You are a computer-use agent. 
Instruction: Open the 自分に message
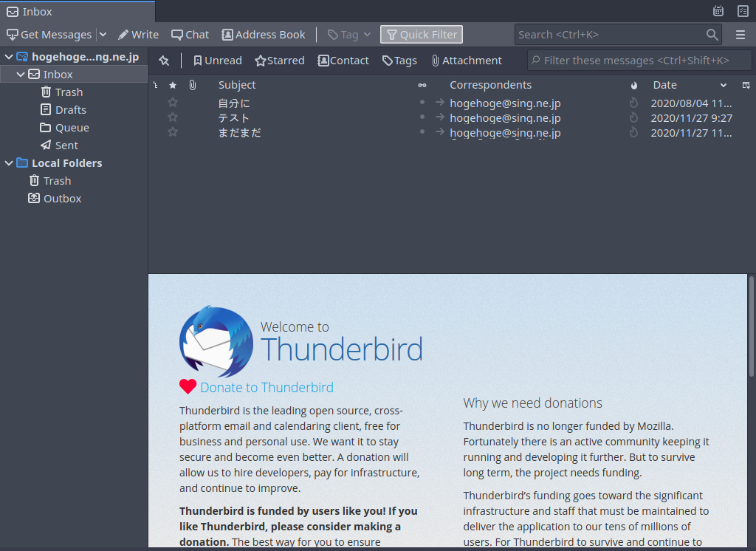coord(234,103)
